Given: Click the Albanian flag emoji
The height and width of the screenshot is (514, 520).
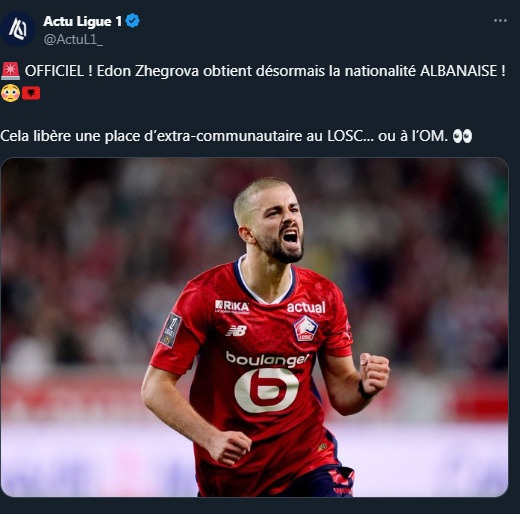Looking at the screenshot, I should [x=31, y=93].
